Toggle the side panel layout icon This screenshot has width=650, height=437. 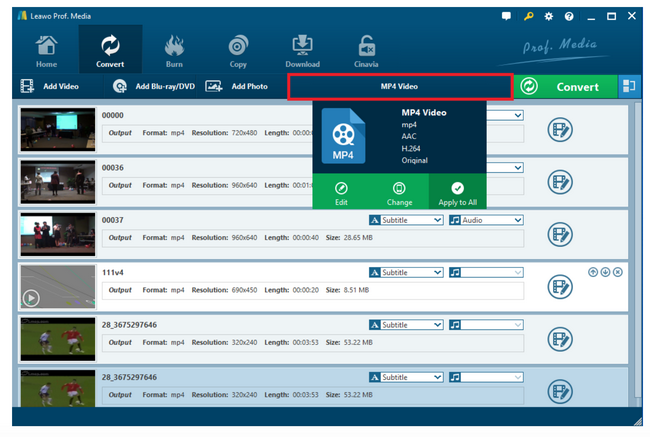coord(629,86)
